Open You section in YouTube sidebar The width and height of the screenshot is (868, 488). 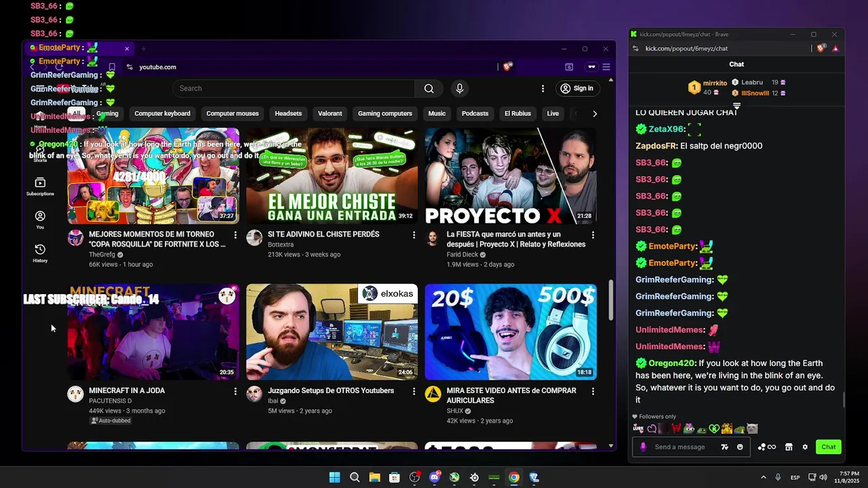[x=40, y=220]
